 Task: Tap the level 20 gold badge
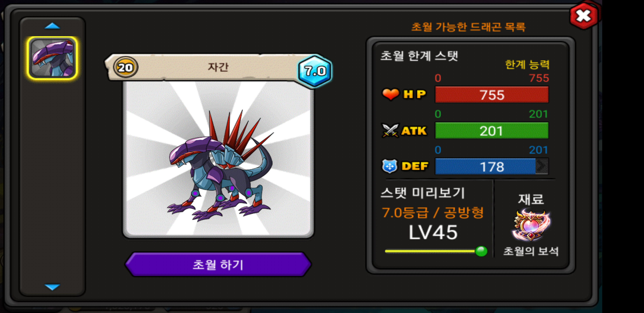[126, 67]
